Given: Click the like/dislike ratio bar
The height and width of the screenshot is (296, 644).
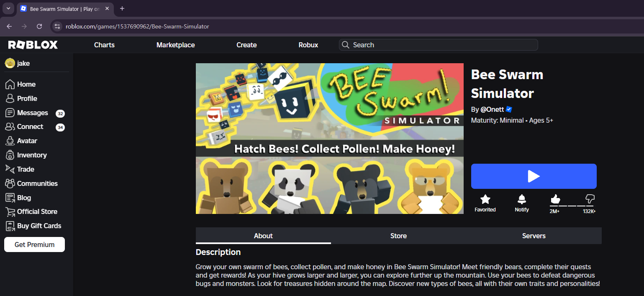Looking at the screenshot, I should point(572,206).
